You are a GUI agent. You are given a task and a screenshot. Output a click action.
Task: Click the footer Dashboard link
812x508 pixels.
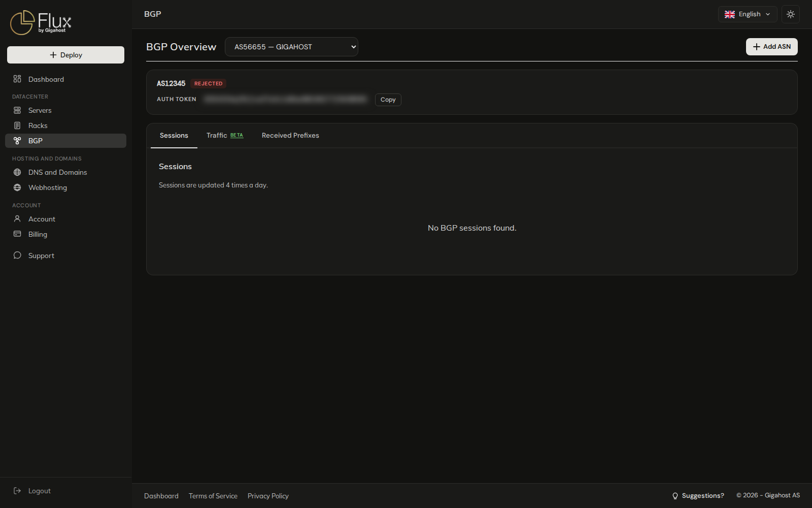[161, 496]
